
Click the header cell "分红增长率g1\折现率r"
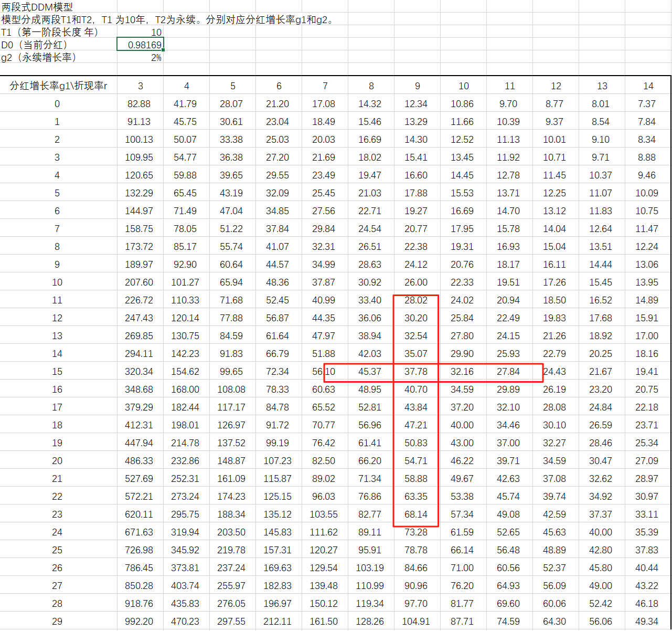[59, 86]
